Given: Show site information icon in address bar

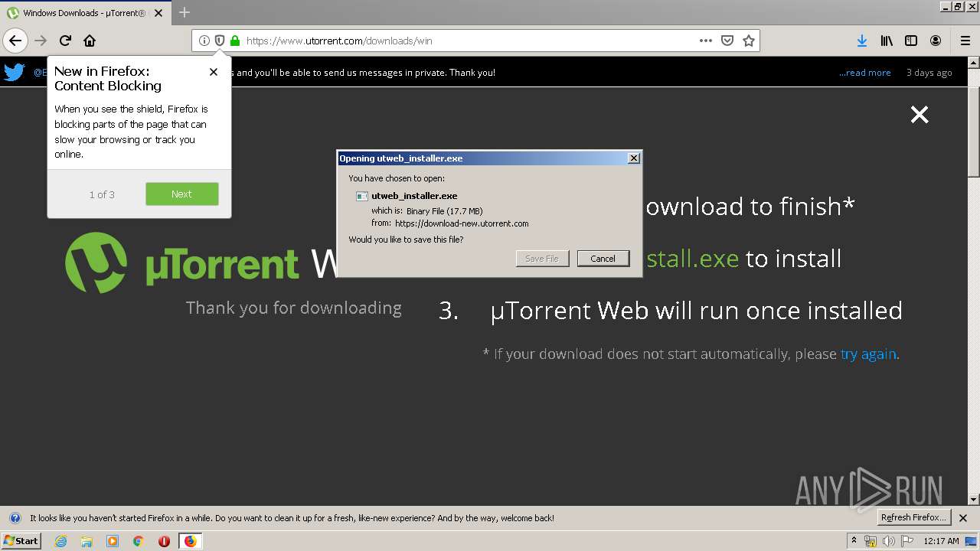Looking at the screenshot, I should (204, 41).
